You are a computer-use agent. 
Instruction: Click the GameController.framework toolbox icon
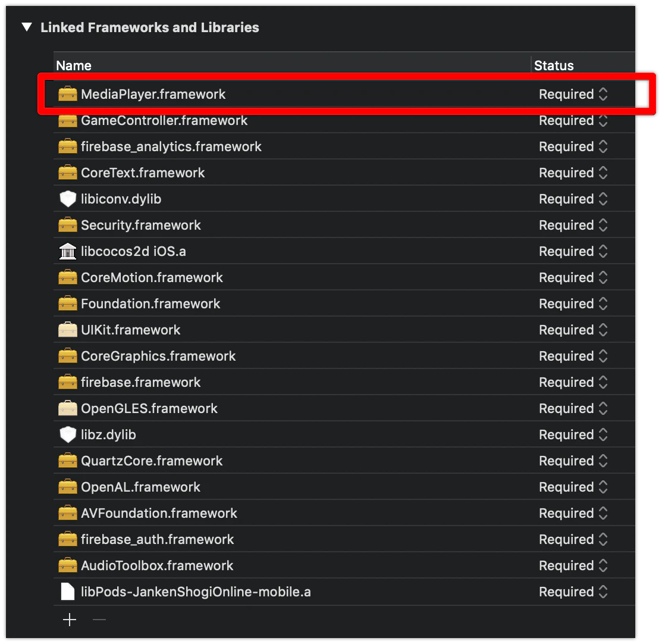click(x=67, y=120)
